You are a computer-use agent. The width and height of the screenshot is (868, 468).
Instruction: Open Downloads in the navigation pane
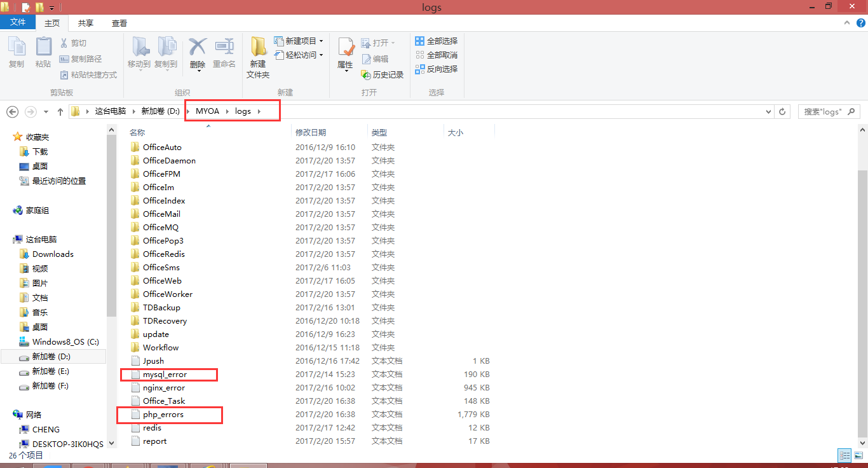53,254
